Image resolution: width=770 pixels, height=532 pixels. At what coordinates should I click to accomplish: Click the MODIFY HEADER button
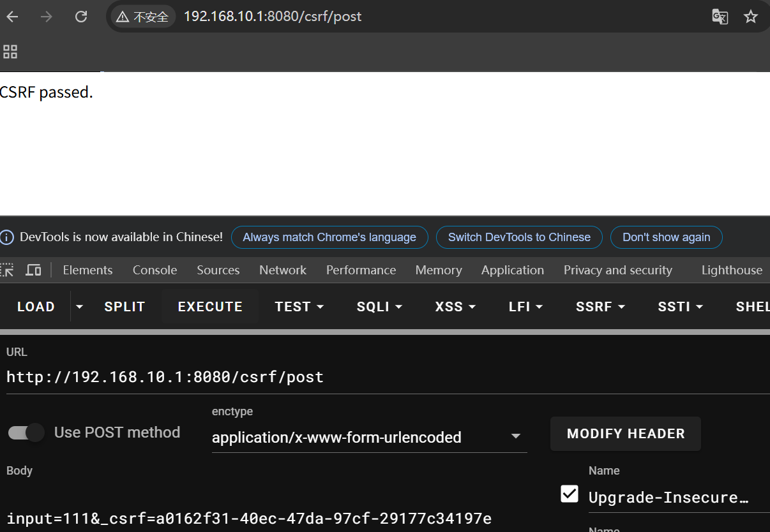click(x=625, y=434)
